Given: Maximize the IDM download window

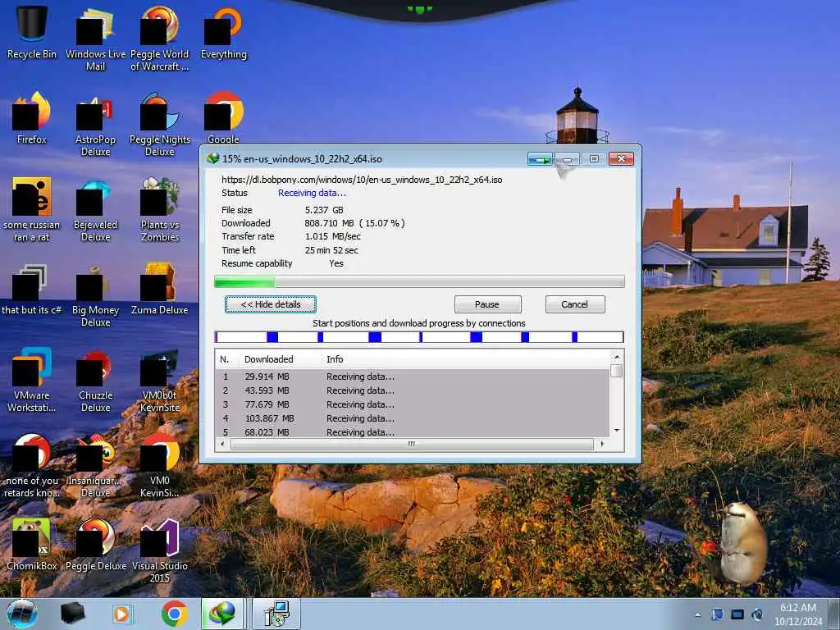Looking at the screenshot, I should (594, 159).
